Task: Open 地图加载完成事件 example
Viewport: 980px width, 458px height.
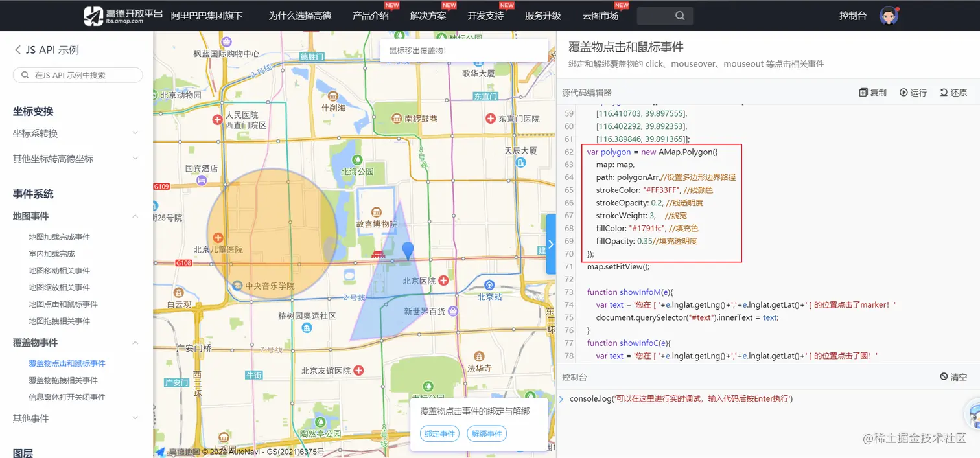Action: pos(60,237)
